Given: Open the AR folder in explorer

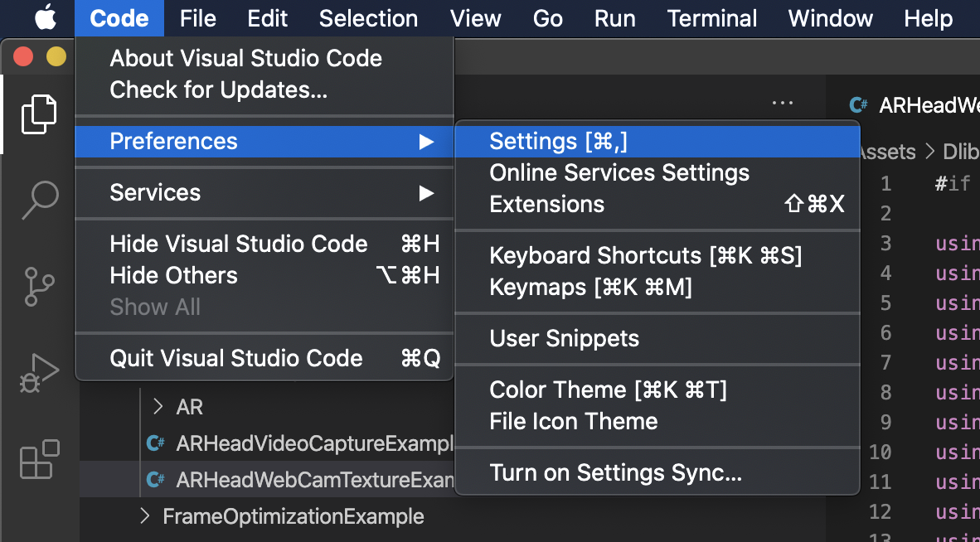Looking at the screenshot, I should pyautogui.click(x=189, y=407).
